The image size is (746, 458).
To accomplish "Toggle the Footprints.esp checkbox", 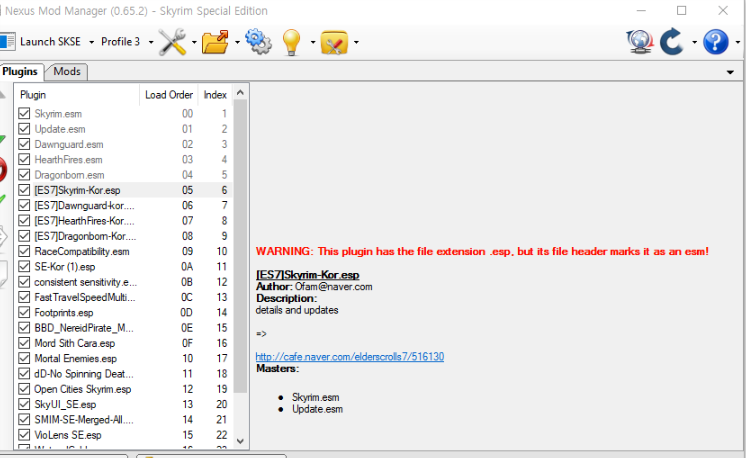I will (x=24, y=312).
